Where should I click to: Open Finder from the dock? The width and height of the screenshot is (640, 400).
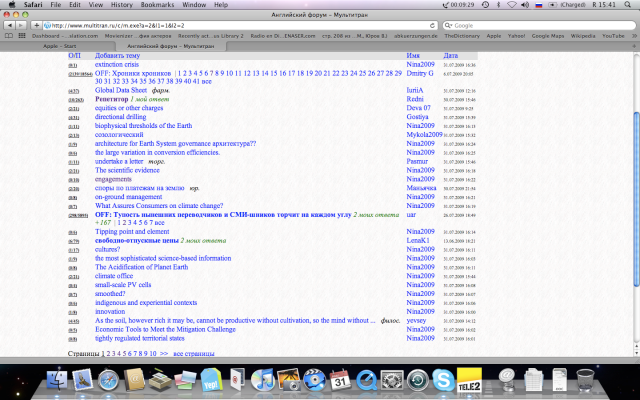click(x=57, y=380)
